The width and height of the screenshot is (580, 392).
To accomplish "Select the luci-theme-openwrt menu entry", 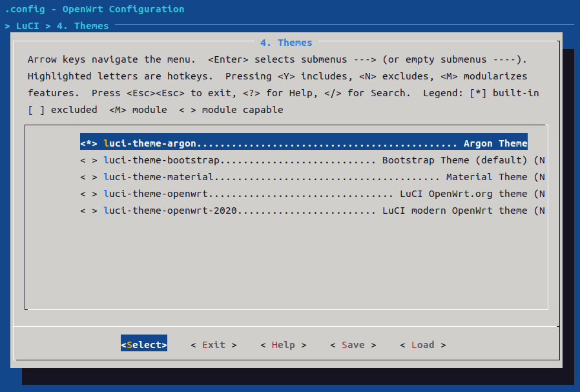I will 313,194.
